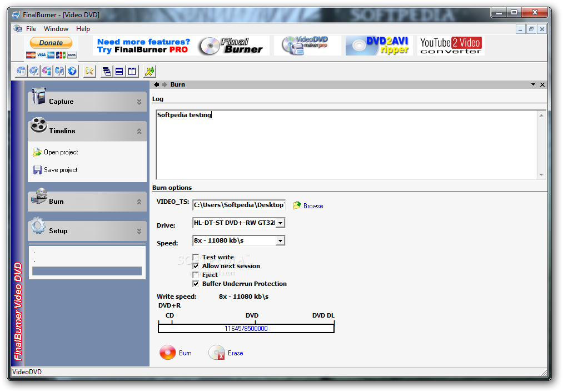Open the Window menu
This screenshot has width=563, height=392.
(x=56, y=29)
